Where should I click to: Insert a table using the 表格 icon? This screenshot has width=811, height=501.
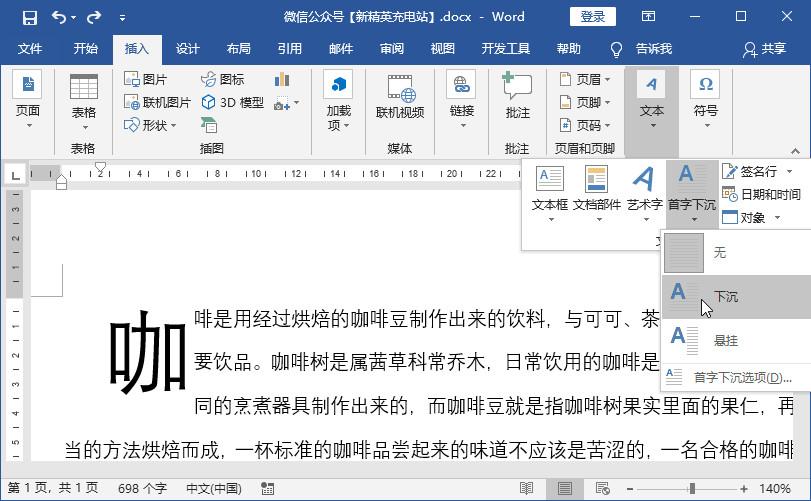pos(84,86)
